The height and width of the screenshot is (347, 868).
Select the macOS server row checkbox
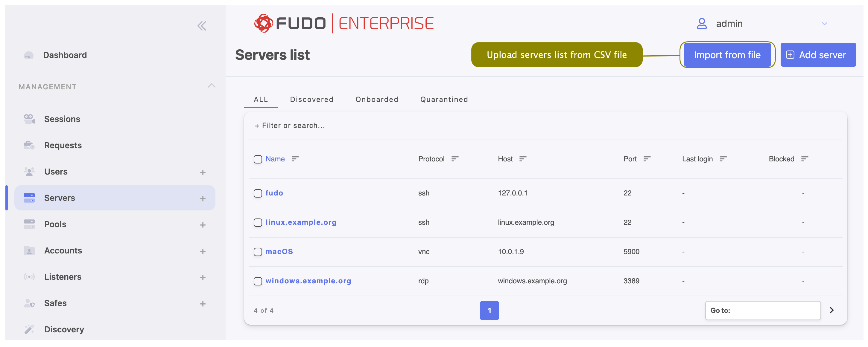coord(258,251)
